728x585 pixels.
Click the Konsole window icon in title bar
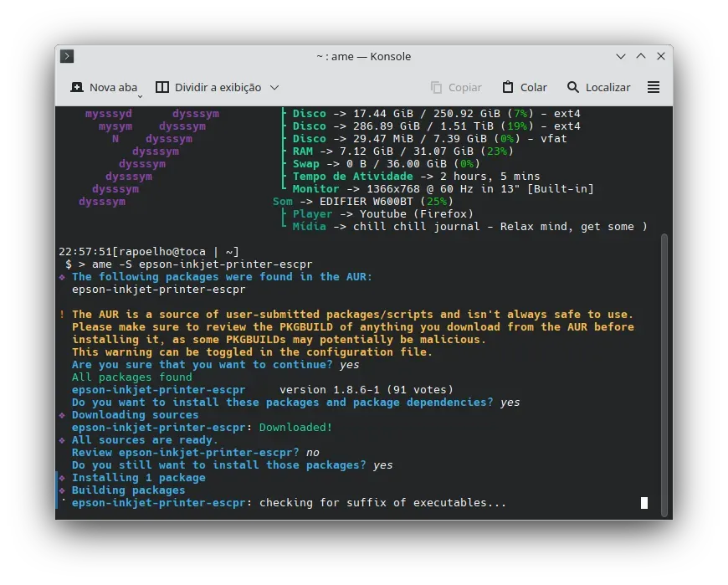68,56
